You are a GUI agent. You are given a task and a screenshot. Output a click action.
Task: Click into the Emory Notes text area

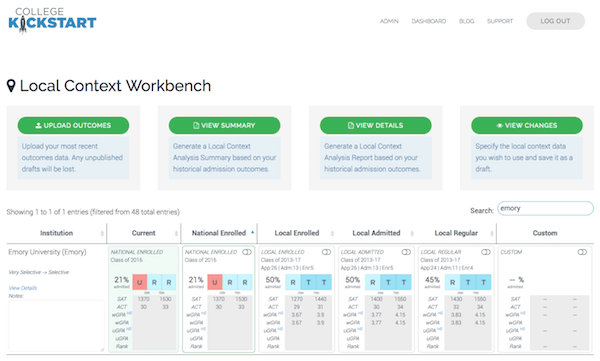(56, 326)
